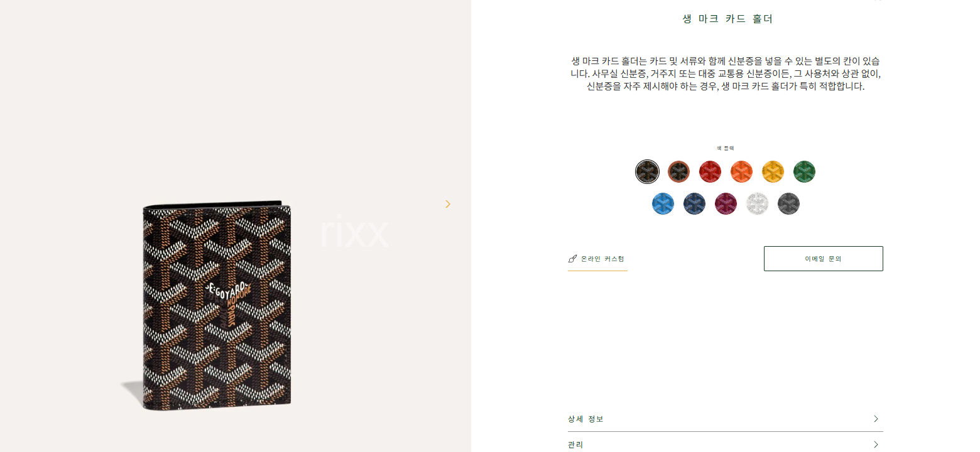Image resolution: width=980 pixels, height=452 pixels.
Task: Select the orange color swatch
Action: 741,171
